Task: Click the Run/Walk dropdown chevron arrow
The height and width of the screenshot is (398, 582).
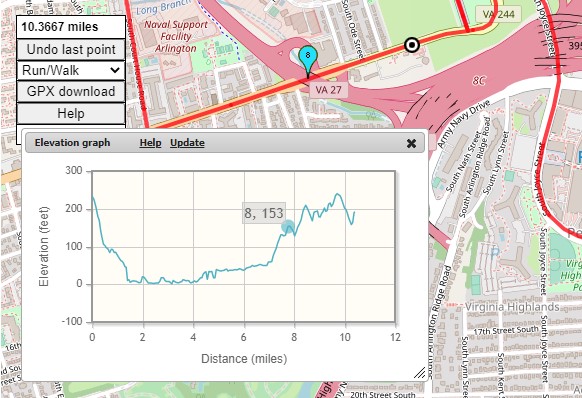Action: click(115, 70)
